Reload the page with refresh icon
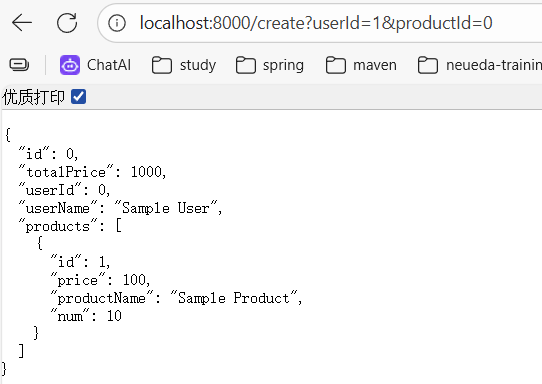This screenshot has width=542, height=384. point(67,23)
